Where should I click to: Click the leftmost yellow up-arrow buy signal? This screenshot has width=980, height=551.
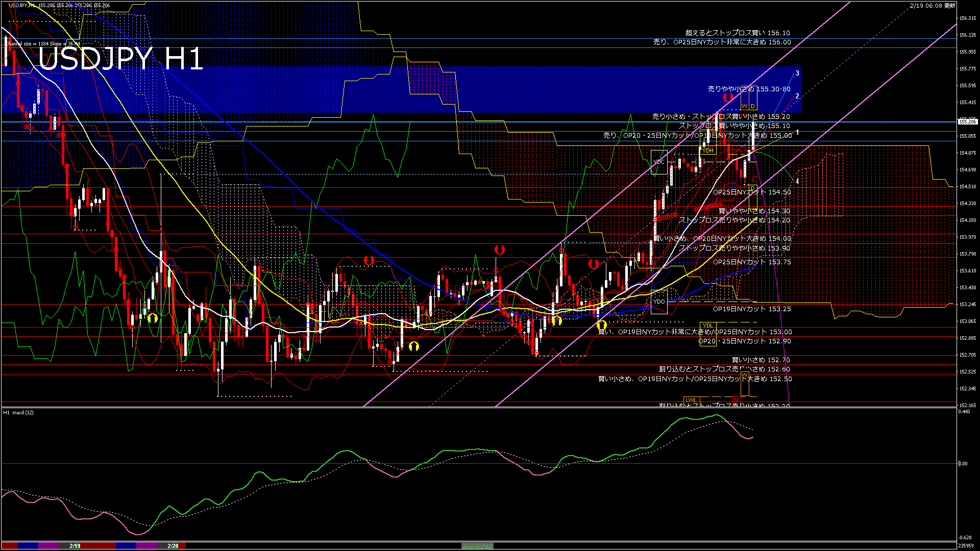coord(152,318)
